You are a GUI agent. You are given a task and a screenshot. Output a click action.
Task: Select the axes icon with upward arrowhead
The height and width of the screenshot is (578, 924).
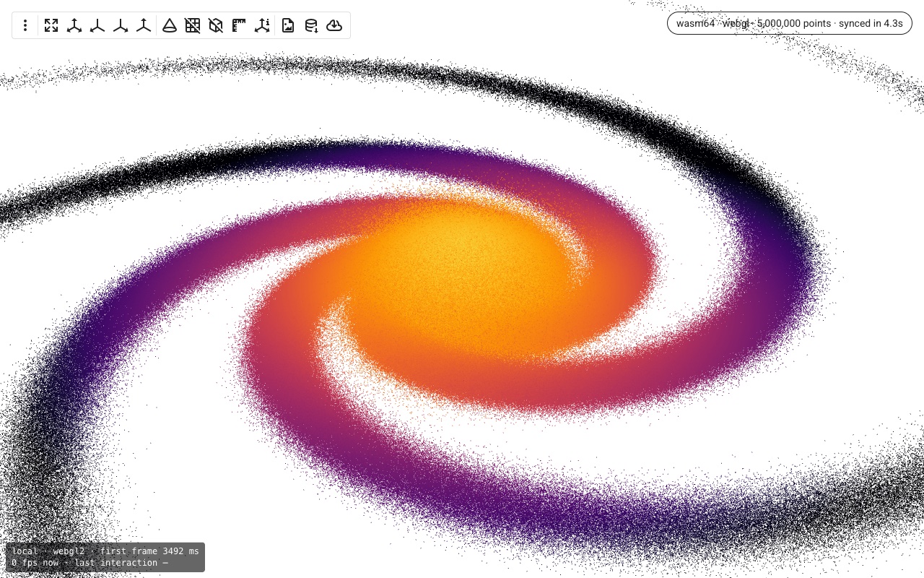pos(144,25)
